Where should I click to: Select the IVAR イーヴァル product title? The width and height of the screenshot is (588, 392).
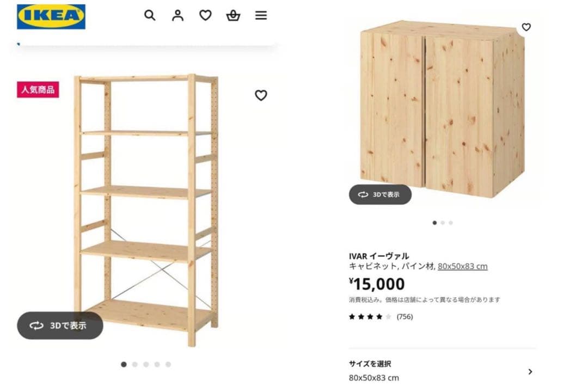380,255
